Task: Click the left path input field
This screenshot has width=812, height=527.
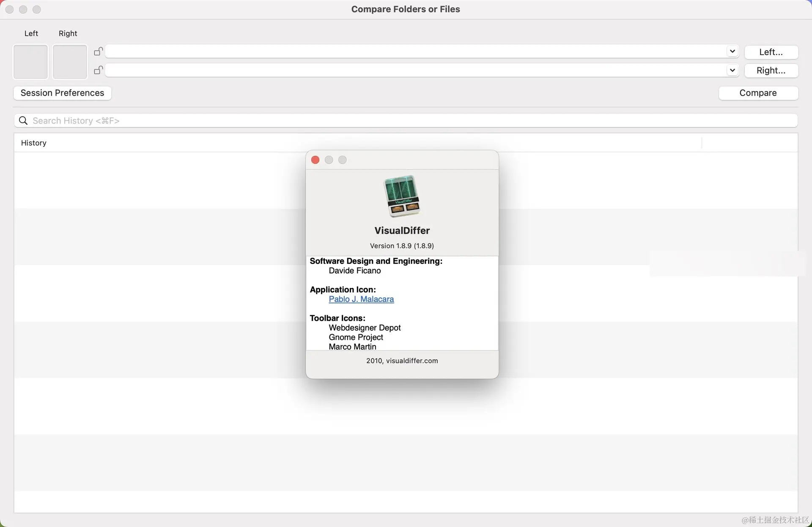Action: [x=414, y=52]
